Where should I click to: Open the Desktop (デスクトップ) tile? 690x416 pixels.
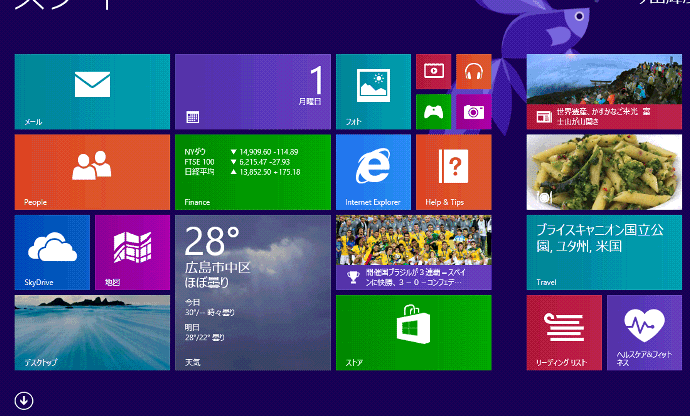pos(92,333)
